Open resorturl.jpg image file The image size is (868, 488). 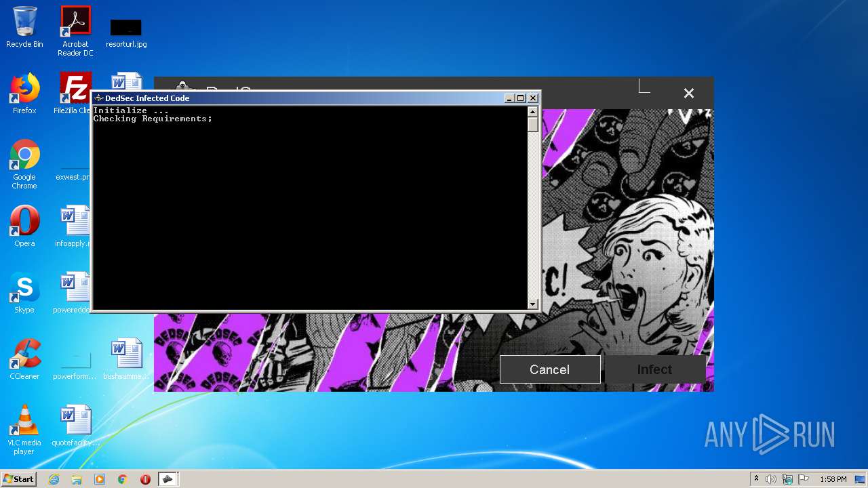[126, 33]
